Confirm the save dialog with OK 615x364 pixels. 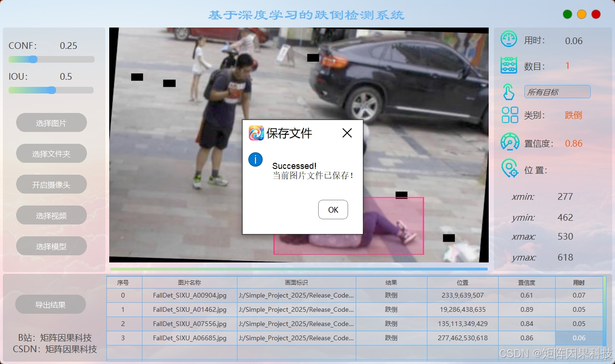[x=333, y=210]
